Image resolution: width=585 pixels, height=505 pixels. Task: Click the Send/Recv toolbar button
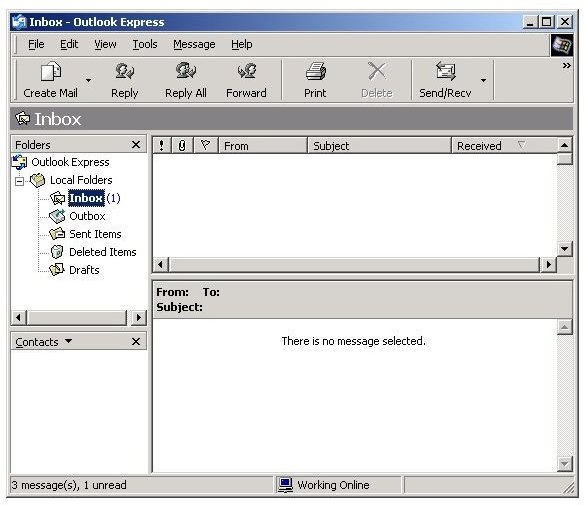point(445,80)
